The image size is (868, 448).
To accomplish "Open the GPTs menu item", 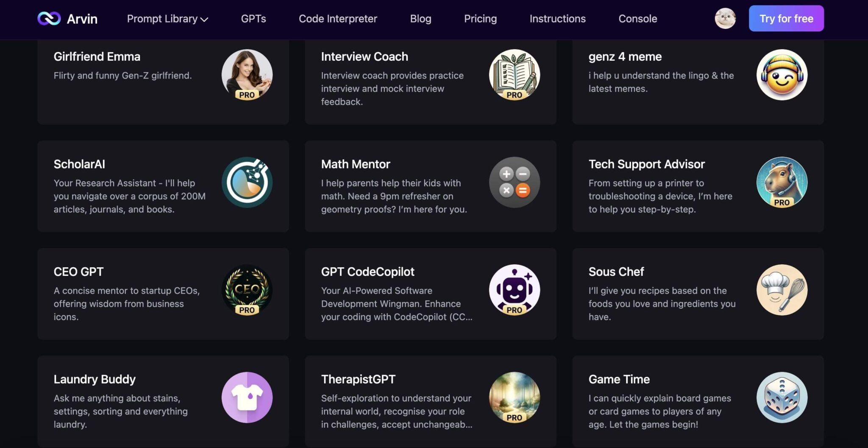I will click(x=253, y=19).
